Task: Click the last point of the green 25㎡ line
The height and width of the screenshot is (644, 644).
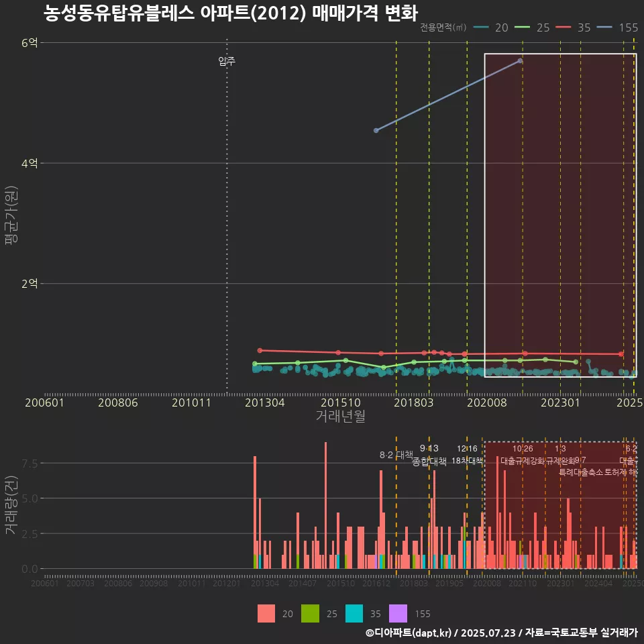Action: (576, 362)
